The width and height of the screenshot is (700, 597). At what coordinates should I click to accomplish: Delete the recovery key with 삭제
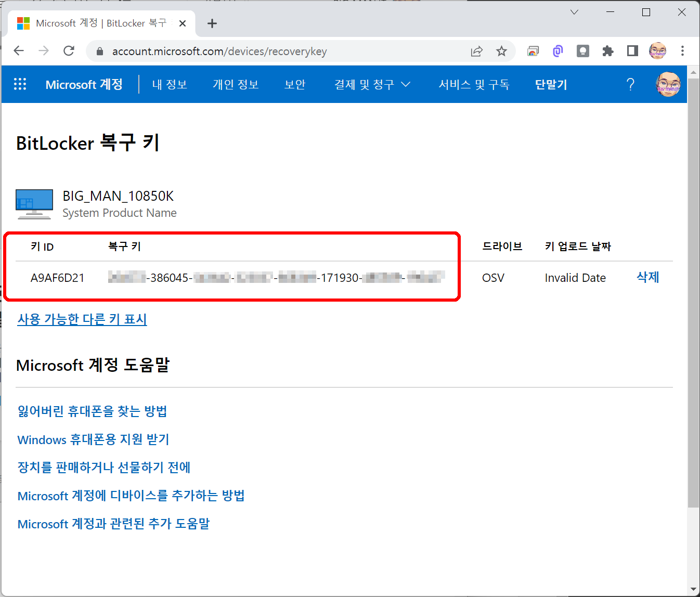pos(648,277)
